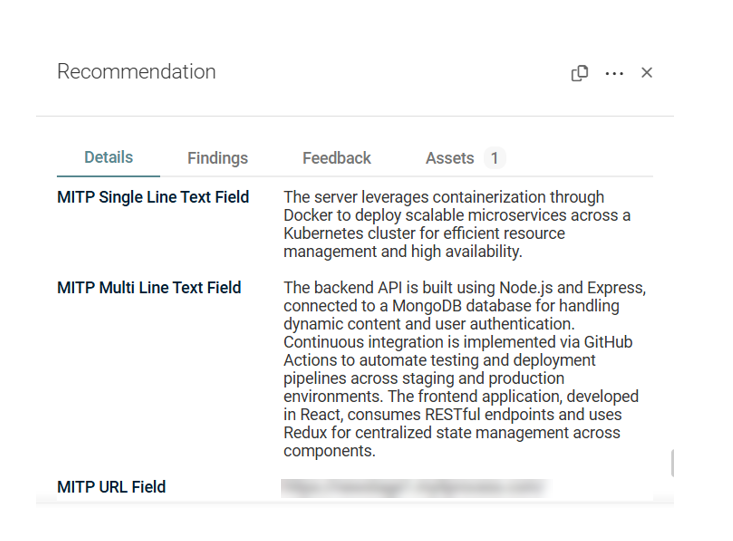
Task: Open the three-dot more options menu
Action: point(614,73)
